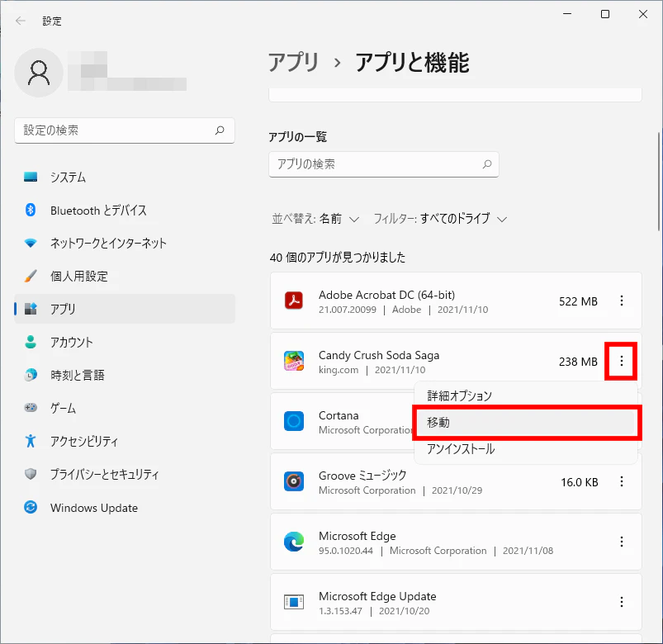The width and height of the screenshot is (663, 644).
Task: Click the アプリと機能 page title
Action: (412, 62)
